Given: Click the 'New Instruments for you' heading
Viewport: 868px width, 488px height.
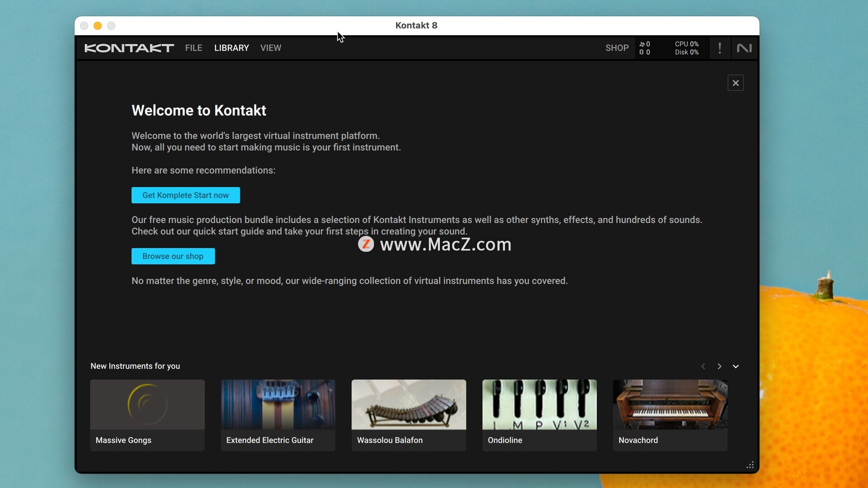Looking at the screenshot, I should click(135, 366).
